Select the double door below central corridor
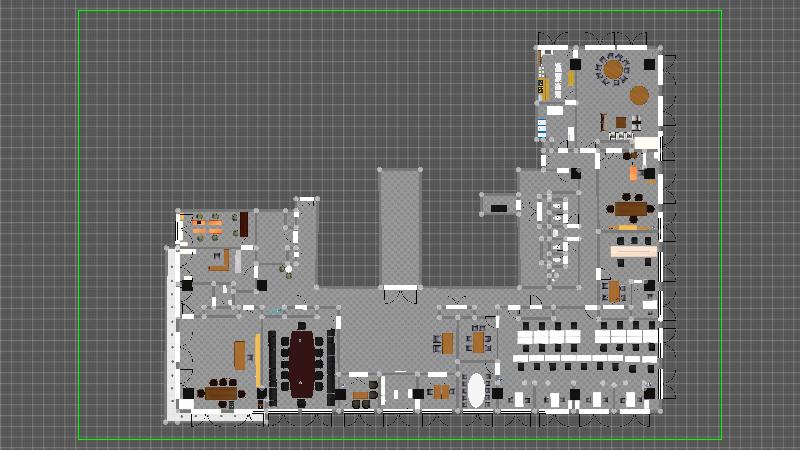This screenshot has height=450, width=800. (x=400, y=293)
